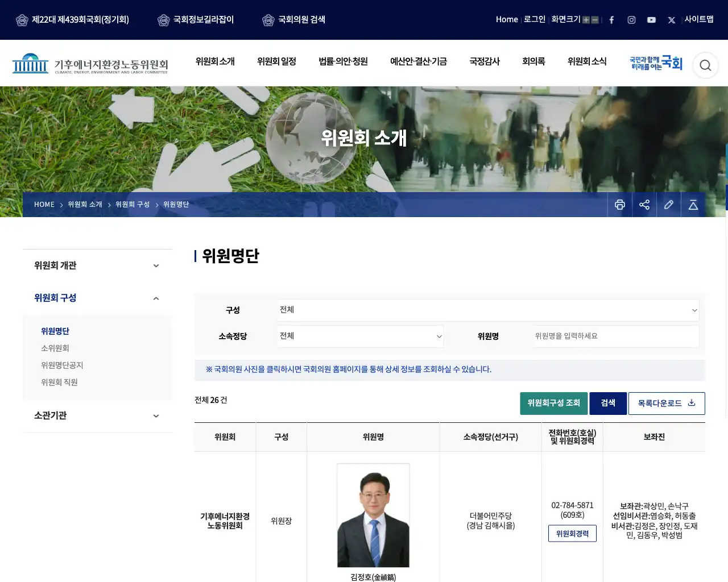Image resolution: width=728 pixels, height=582 pixels.
Task: Click the 위원회구성 조회 button
Action: click(x=553, y=404)
